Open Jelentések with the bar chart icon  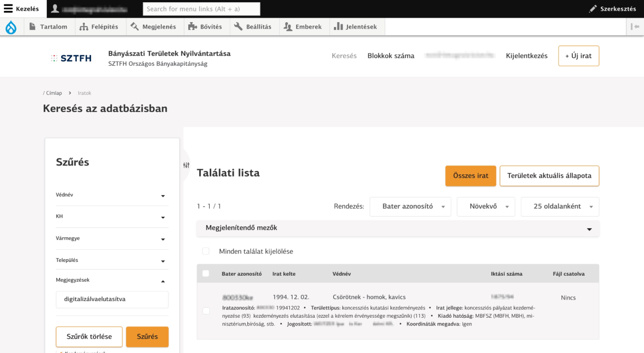point(338,26)
